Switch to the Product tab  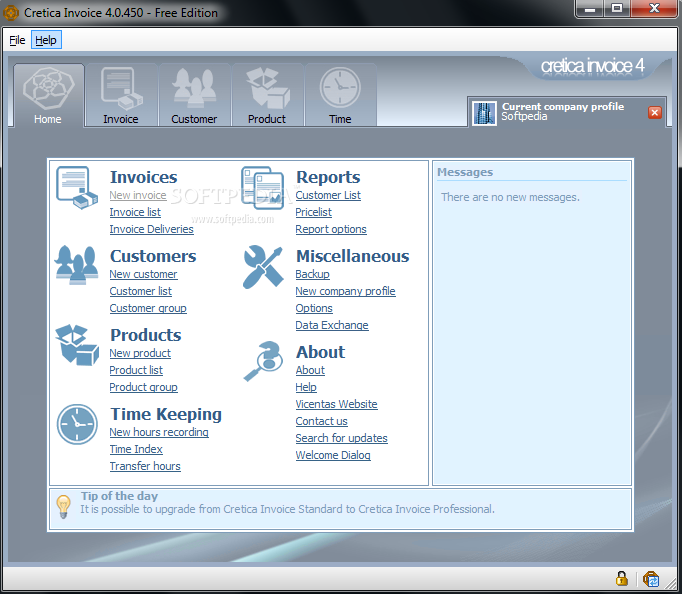pos(267,95)
